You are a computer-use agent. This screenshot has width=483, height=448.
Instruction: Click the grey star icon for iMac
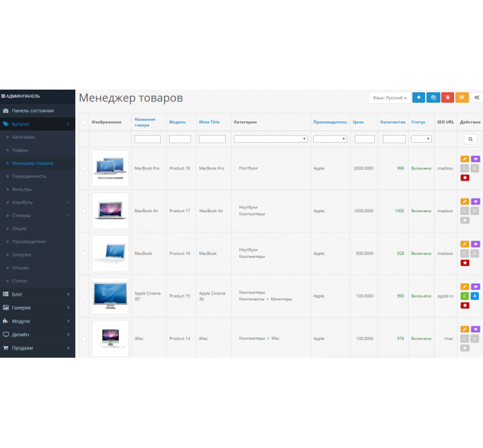[465, 348]
